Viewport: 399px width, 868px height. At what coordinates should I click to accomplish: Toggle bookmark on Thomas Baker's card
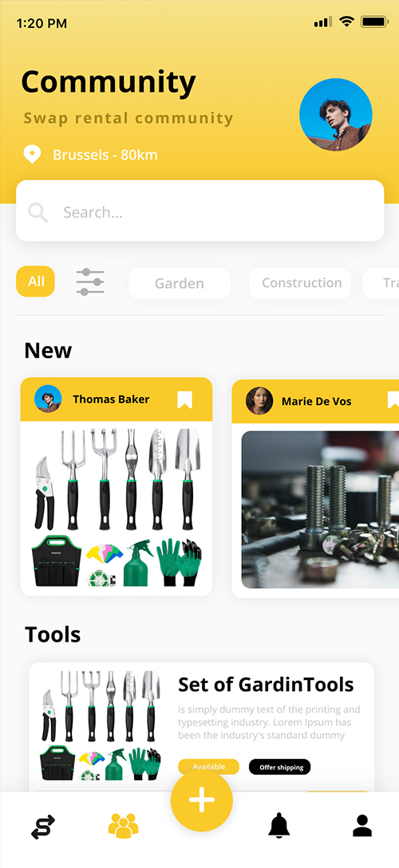coord(184,399)
